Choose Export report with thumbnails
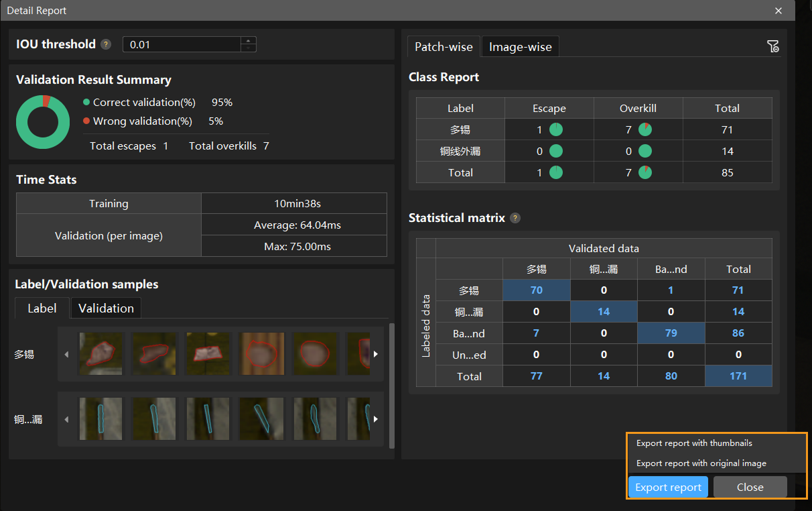812x511 pixels. (694, 443)
